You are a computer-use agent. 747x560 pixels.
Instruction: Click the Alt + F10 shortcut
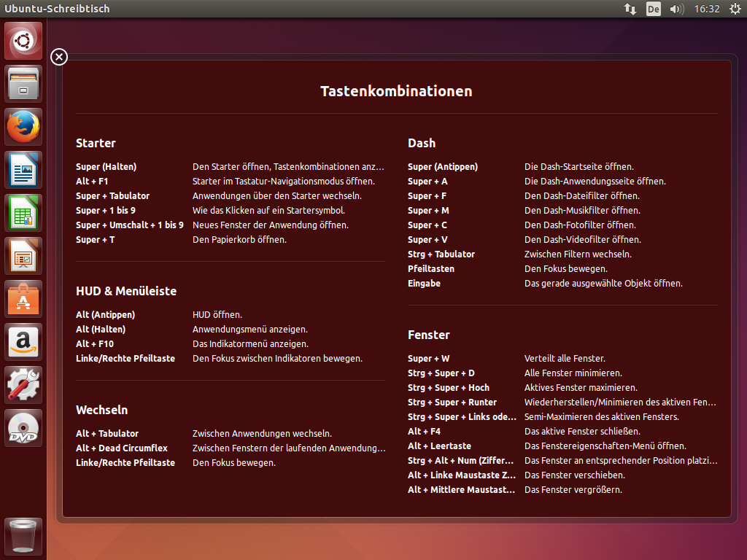coord(95,344)
